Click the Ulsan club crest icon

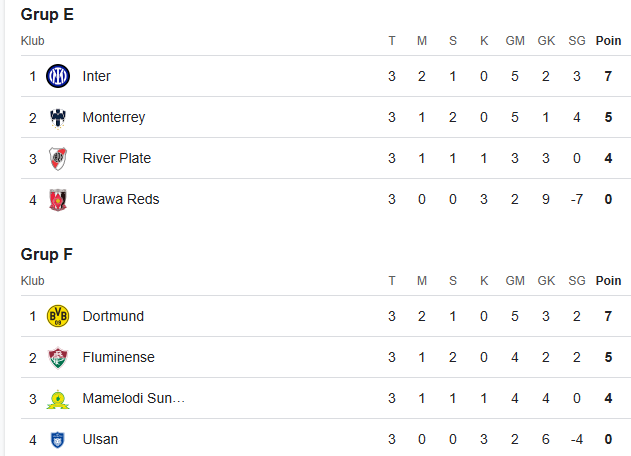click(58, 439)
